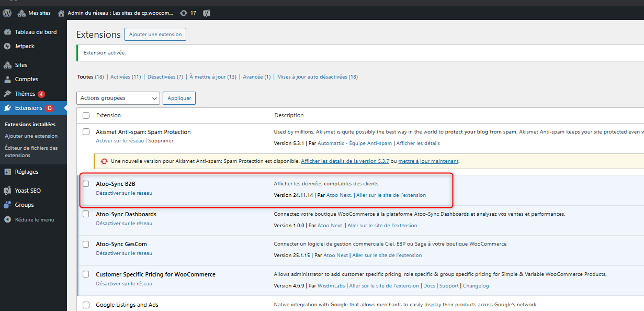
Task: Open Extensions menu with 13 badge
Action: [x=33, y=108]
